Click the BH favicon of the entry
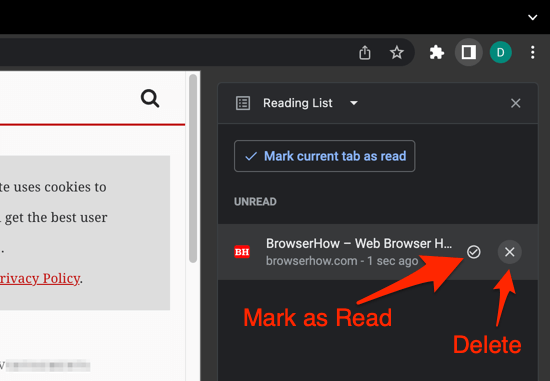 click(x=242, y=252)
